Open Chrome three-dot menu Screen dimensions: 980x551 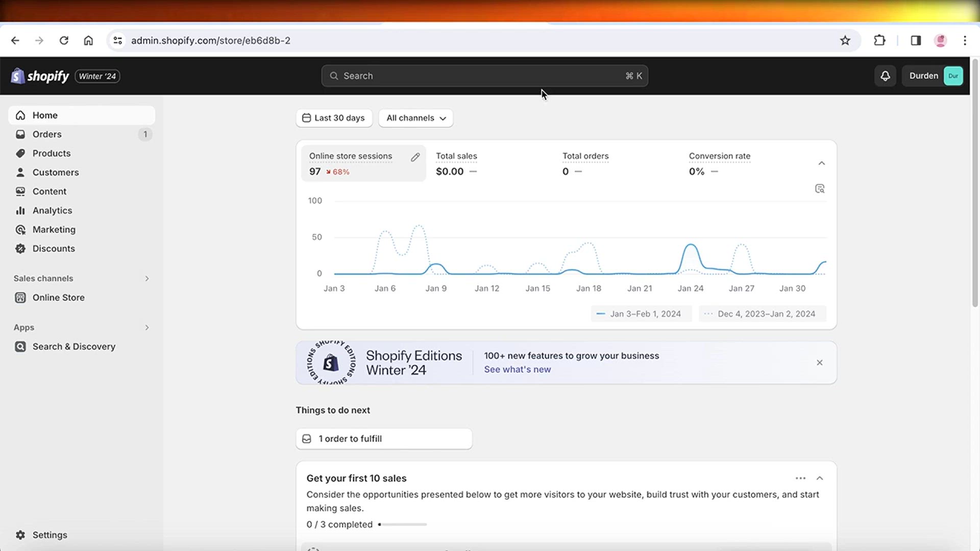965,40
